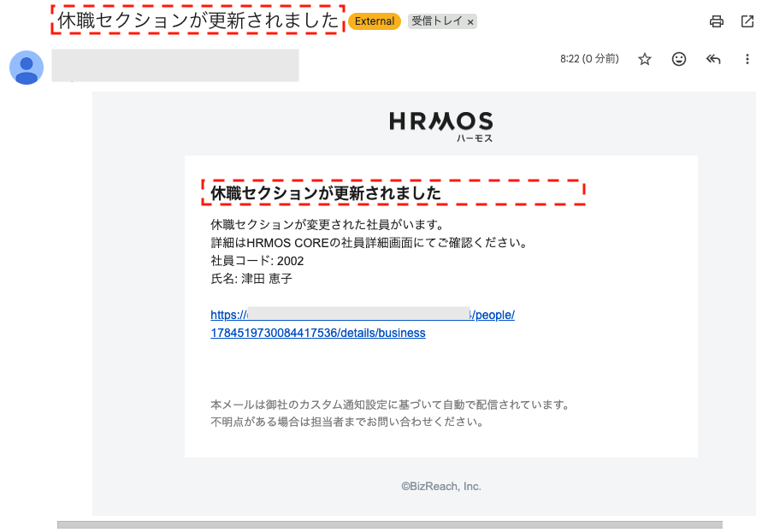Click the email subject title at top
Image resolution: width=762 pixels, height=532 pixels.
198,21
